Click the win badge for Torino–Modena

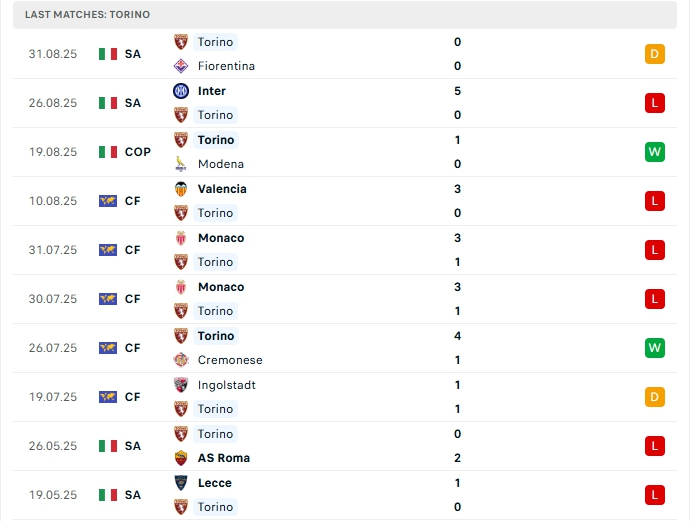tap(655, 152)
